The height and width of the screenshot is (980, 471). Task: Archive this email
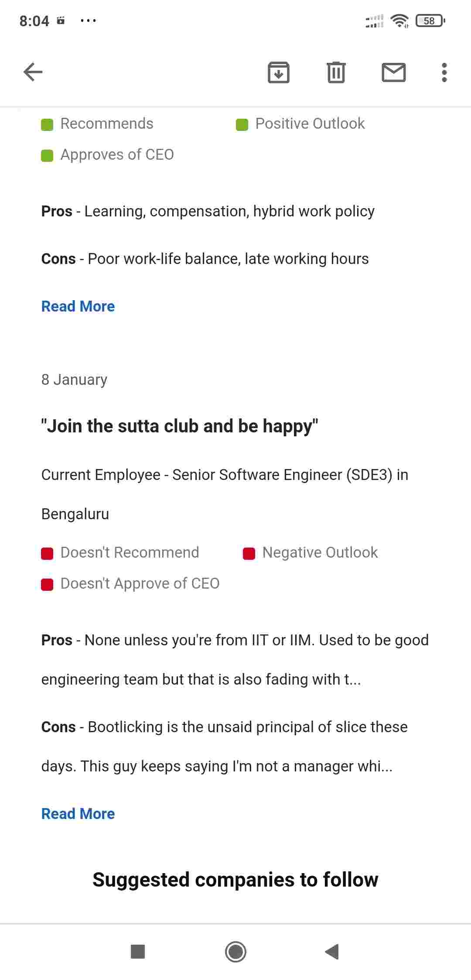point(278,72)
